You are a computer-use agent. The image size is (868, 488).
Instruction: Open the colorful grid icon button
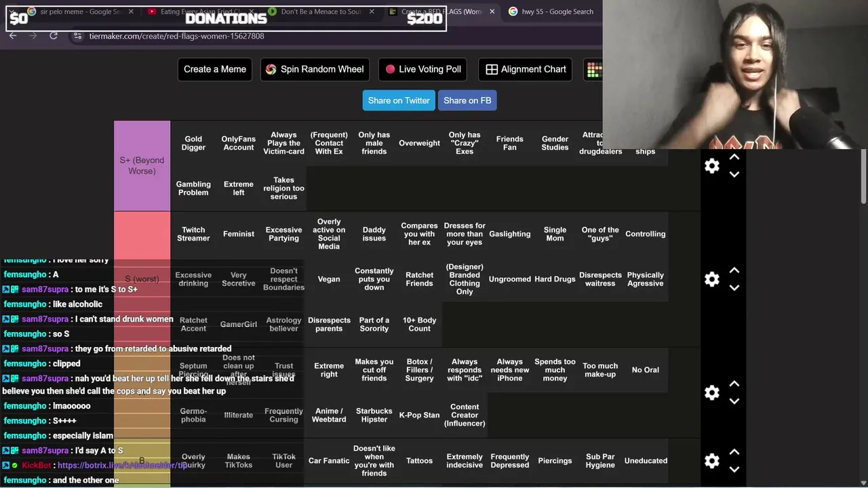tap(593, 69)
